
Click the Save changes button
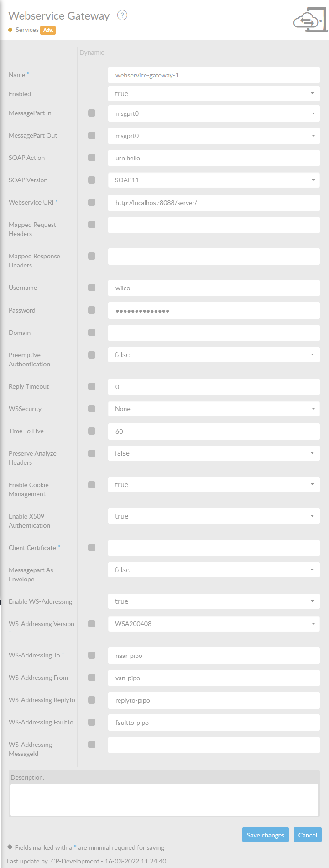[265, 835]
